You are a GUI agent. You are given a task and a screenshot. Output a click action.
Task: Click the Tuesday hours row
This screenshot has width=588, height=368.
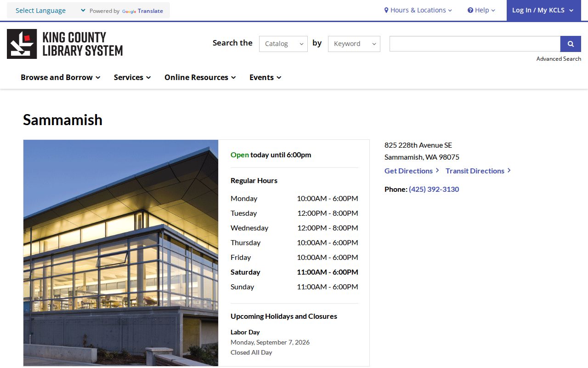294,213
